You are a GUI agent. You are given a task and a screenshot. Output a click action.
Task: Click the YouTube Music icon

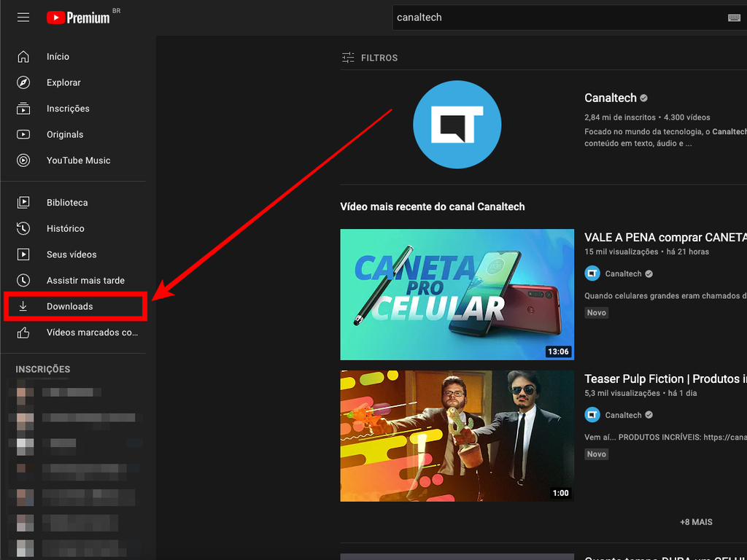pos(23,160)
